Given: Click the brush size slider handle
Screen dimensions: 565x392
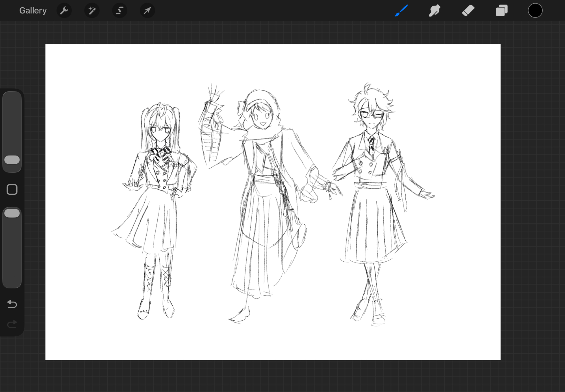Looking at the screenshot, I should coord(12,160).
